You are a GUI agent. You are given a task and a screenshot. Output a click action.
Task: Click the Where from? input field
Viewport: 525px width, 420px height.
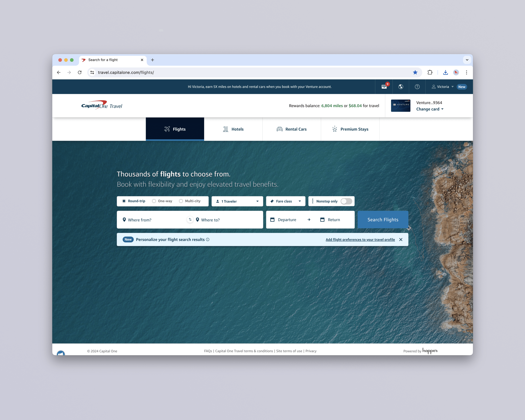tap(154, 220)
